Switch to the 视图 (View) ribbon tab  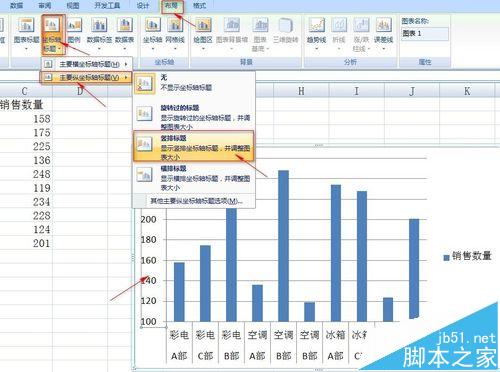(73, 5)
